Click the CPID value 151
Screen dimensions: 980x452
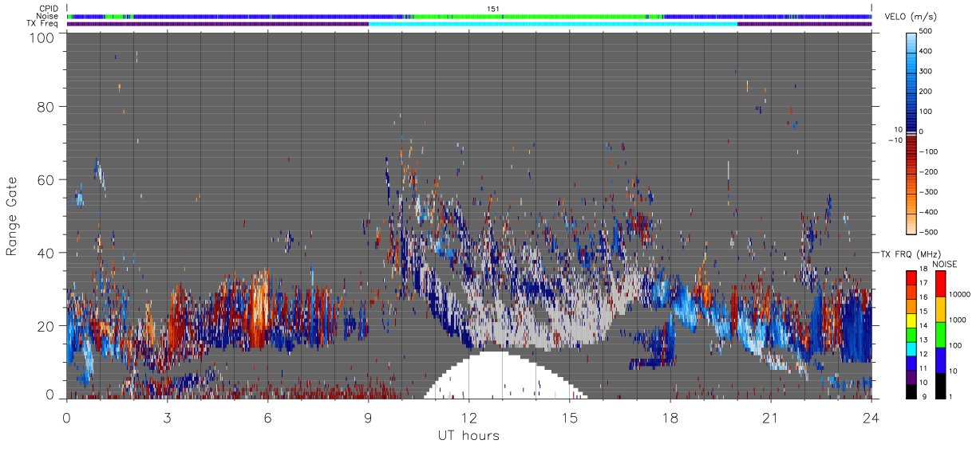pyautogui.click(x=492, y=8)
